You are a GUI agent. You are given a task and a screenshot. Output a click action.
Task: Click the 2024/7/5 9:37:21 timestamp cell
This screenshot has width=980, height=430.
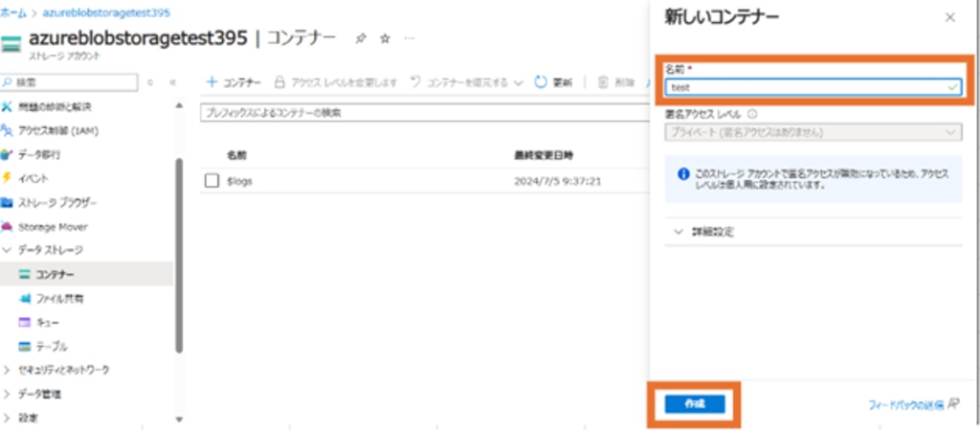click(558, 181)
